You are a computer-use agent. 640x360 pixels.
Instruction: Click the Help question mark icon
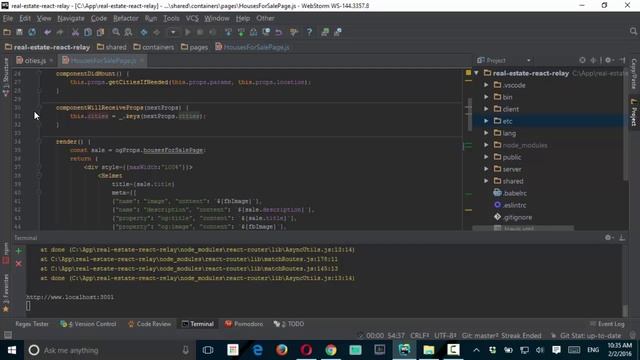point(309,32)
